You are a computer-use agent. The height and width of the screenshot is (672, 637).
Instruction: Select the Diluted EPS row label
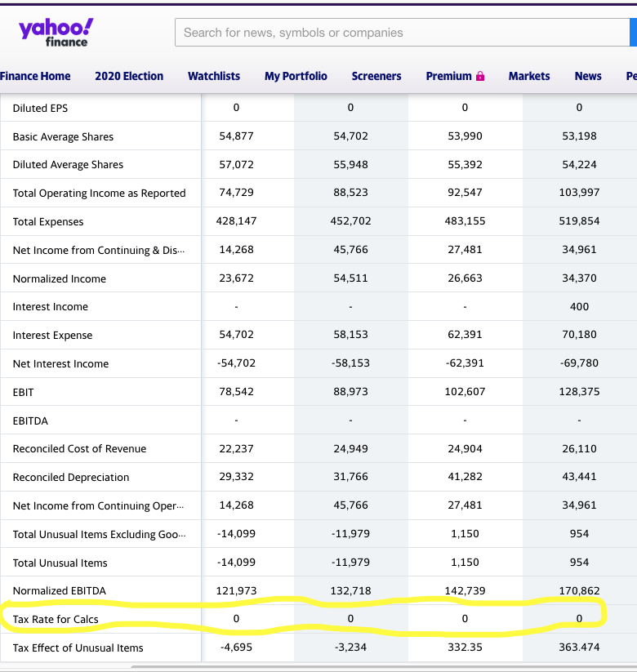point(40,108)
